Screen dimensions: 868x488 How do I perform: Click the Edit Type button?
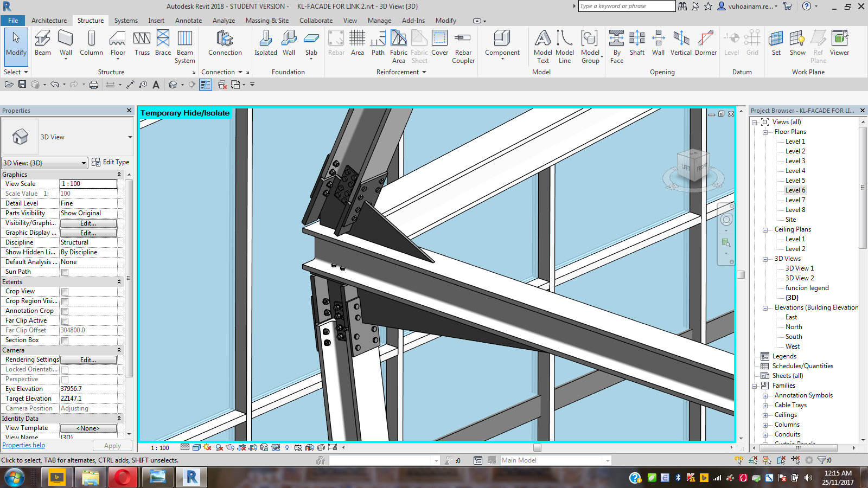coord(111,162)
